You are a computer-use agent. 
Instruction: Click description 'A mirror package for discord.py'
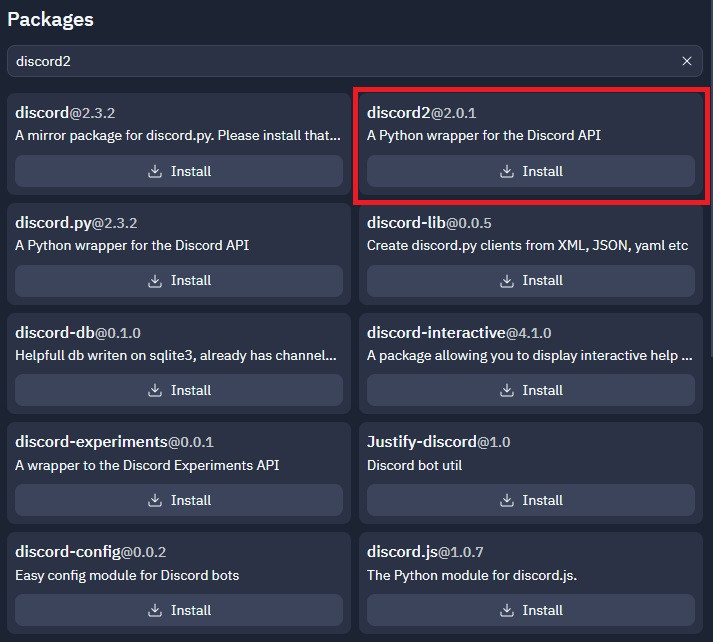coord(178,135)
